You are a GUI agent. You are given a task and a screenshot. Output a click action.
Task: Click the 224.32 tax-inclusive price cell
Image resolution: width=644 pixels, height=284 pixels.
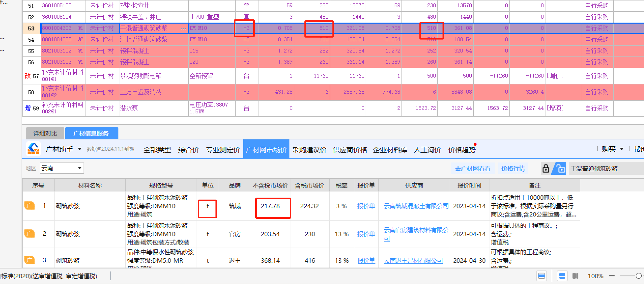click(x=310, y=206)
